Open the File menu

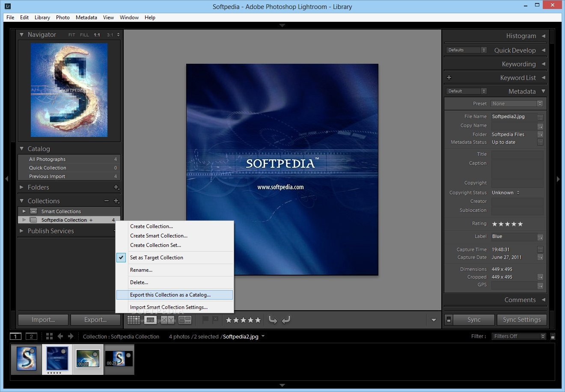point(10,18)
